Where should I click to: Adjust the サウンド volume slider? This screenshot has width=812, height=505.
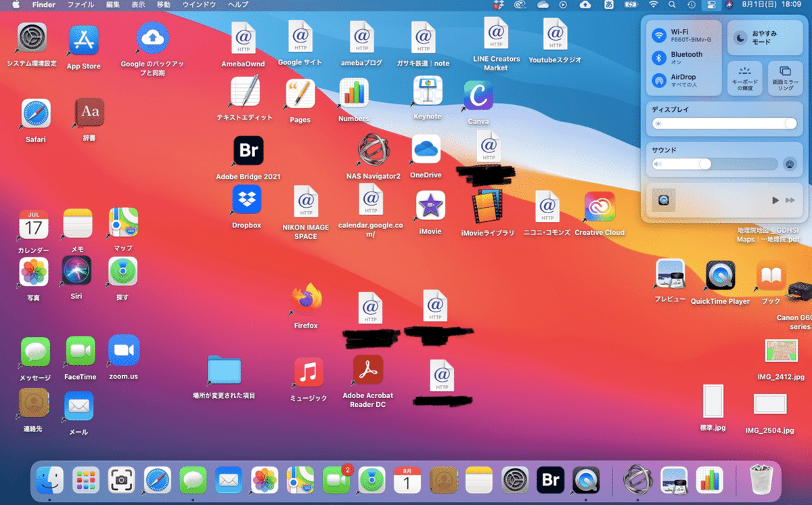[715, 164]
